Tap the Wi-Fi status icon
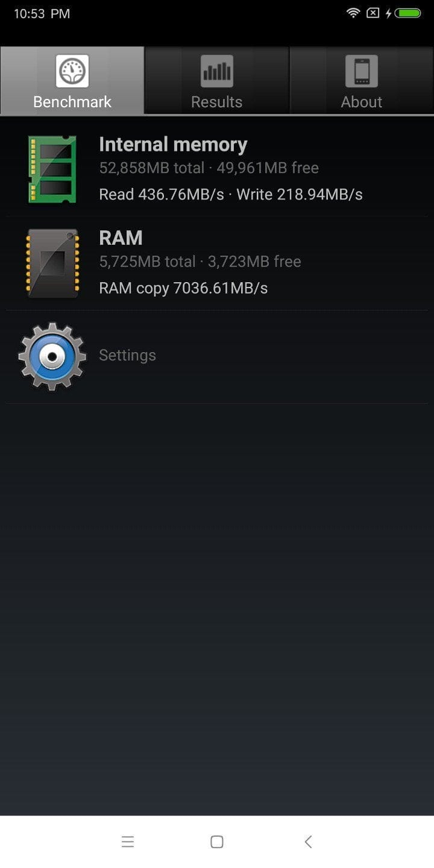Screen dimensions: 434x868 click(353, 13)
